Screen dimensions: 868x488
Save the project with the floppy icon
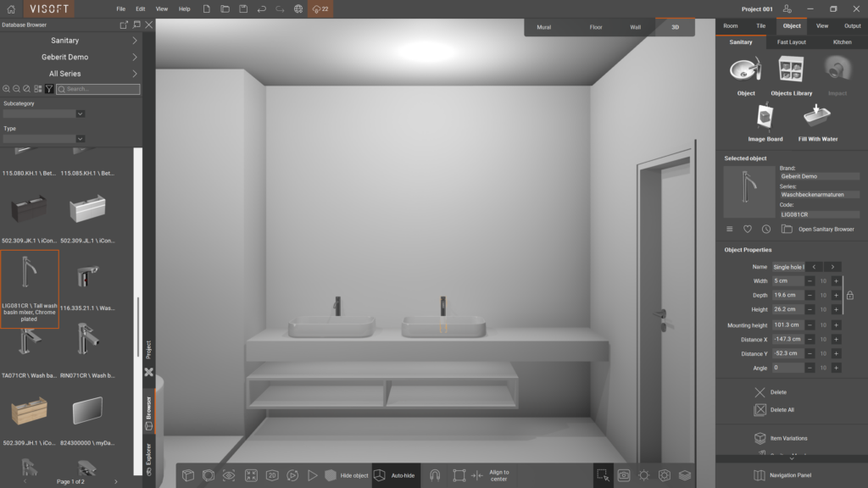pos(243,8)
